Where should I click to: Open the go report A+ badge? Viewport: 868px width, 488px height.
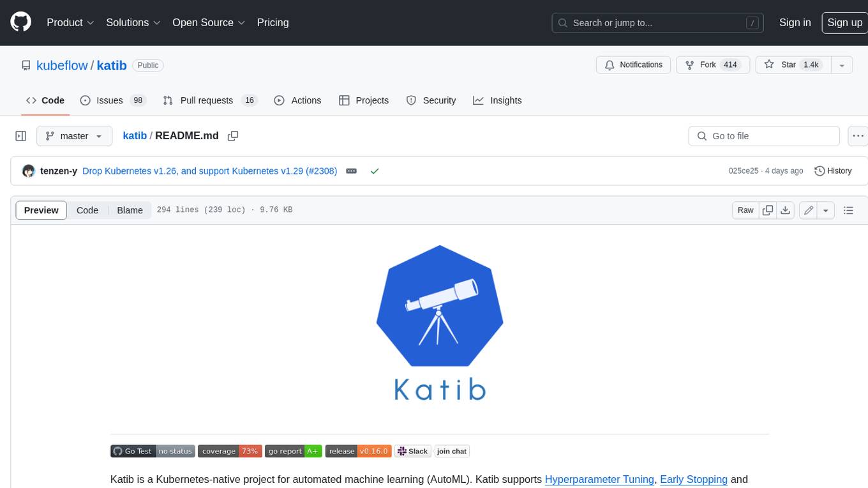(x=294, y=451)
